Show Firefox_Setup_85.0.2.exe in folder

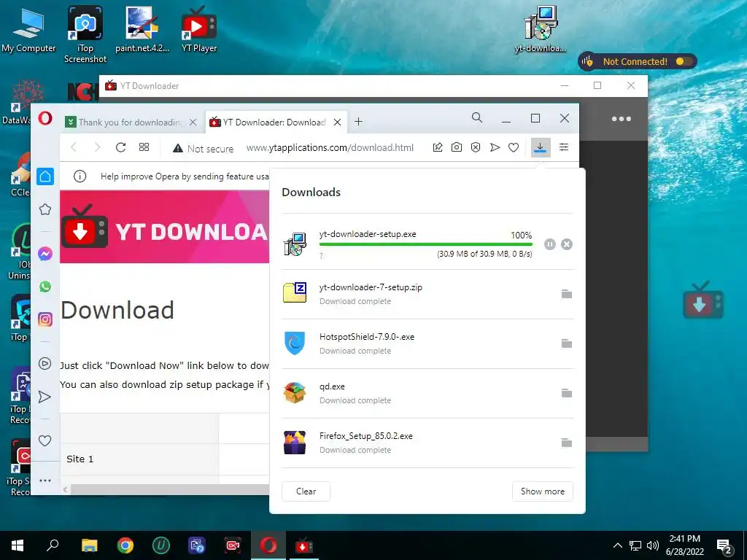(x=566, y=443)
